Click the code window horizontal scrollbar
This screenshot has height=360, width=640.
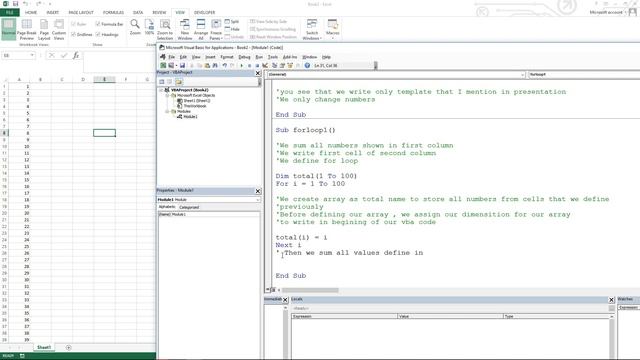310,290
